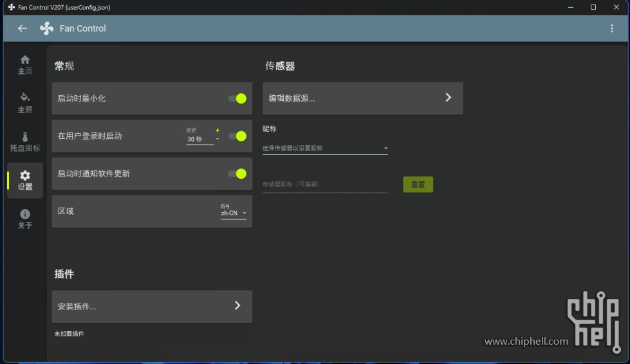Click chevron on 安装插件 row
Image resolution: width=630 pixels, height=364 pixels.
[237, 306]
